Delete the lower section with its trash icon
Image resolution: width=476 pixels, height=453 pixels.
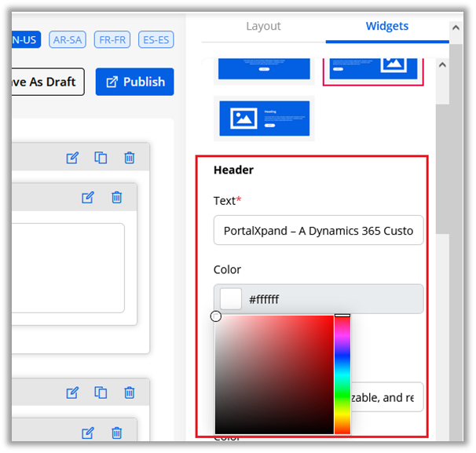click(130, 393)
